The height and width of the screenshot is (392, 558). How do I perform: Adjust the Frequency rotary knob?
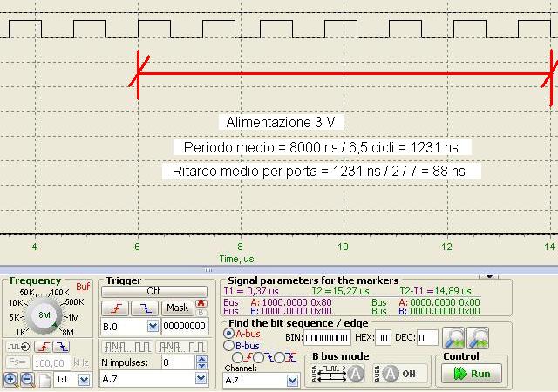pyautogui.click(x=45, y=314)
